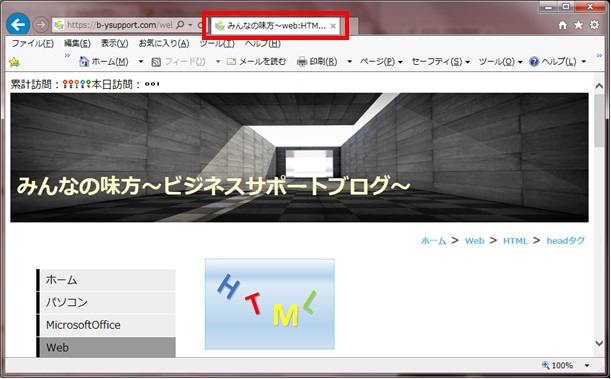Click the メールを読む mail button

point(256,62)
